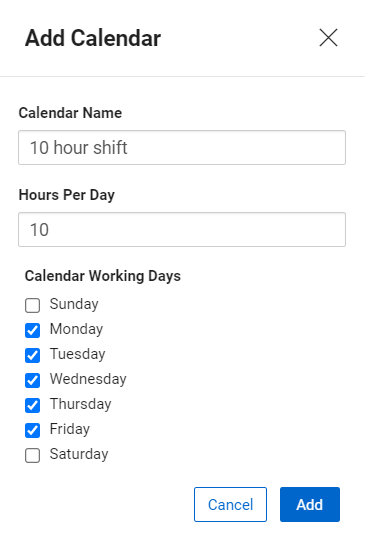Focus the Hours Per Day input box
Viewport: 365px width, 547px height.
[182, 230]
